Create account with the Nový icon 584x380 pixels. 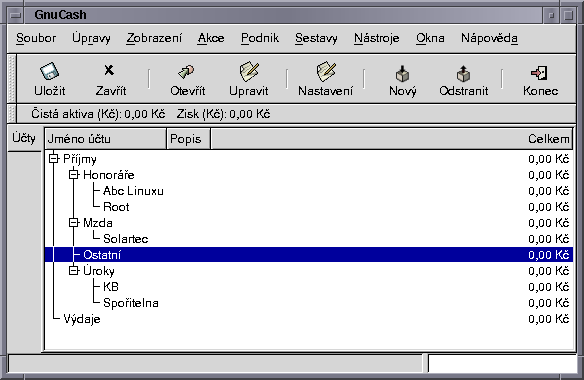point(403,73)
